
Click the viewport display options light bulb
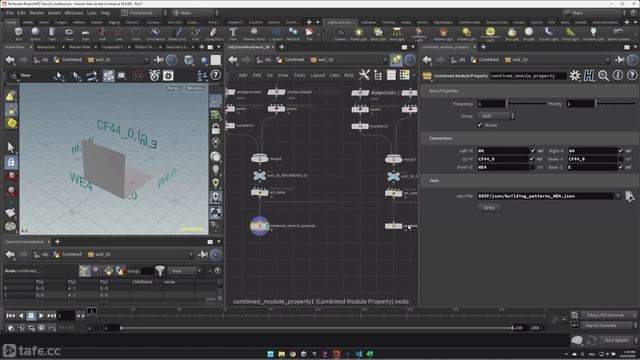click(x=216, y=170)
